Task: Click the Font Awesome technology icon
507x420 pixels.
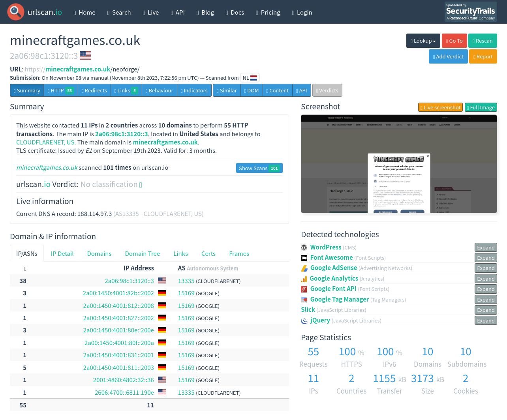Action: [x=304, y=258]
